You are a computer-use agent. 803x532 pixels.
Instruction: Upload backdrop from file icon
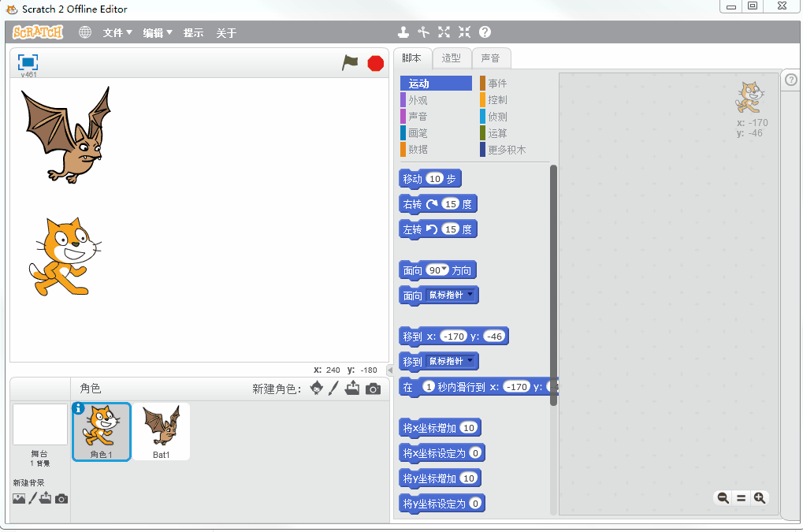(46, 497)
